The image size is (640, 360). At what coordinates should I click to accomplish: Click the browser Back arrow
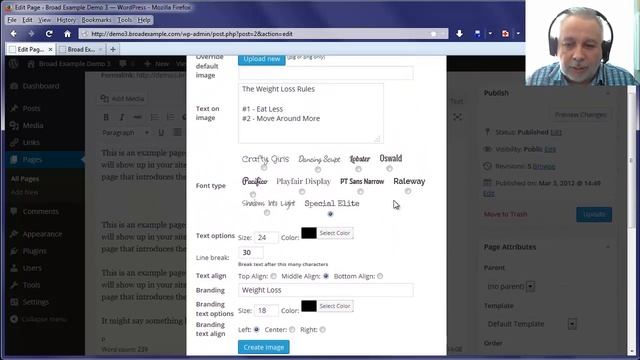(13, 34)
